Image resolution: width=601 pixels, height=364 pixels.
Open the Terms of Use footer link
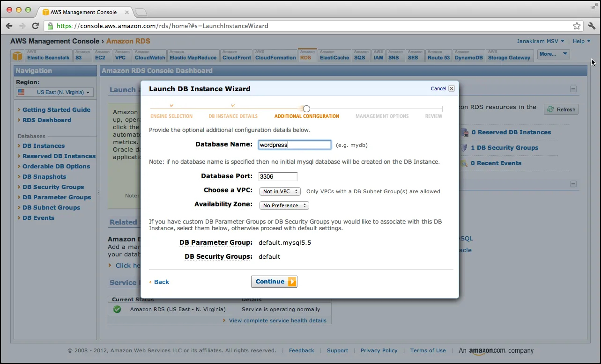point(428,350)
